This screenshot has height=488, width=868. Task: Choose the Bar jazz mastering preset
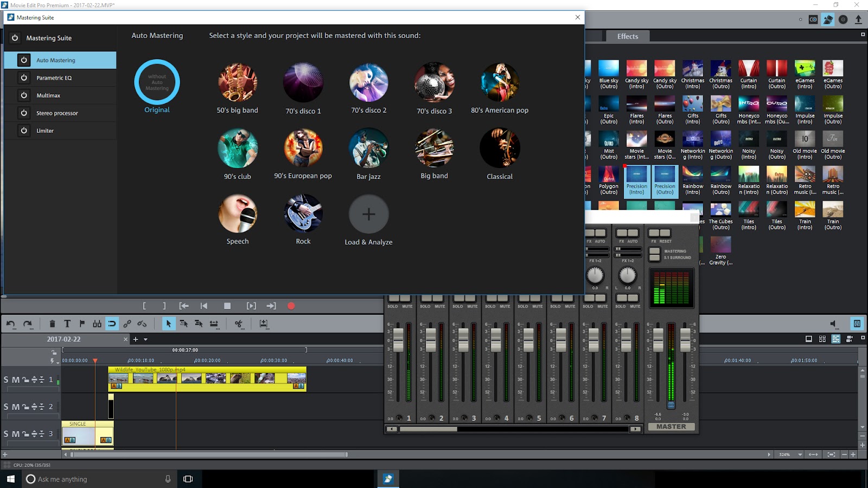[368, 148]
